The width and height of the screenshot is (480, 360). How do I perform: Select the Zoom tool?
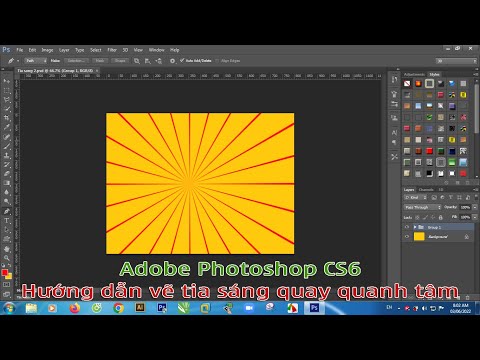[x=7, y=258]
